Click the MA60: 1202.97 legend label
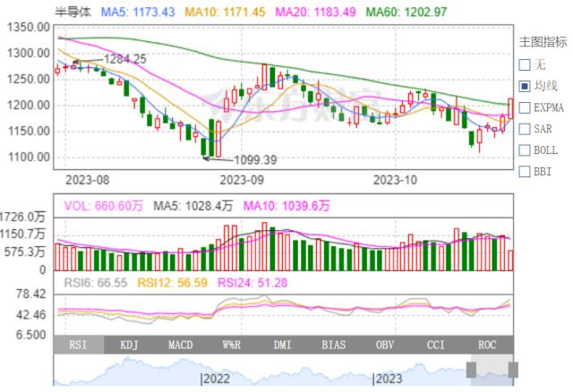The image size is (573, 392). 406,12
